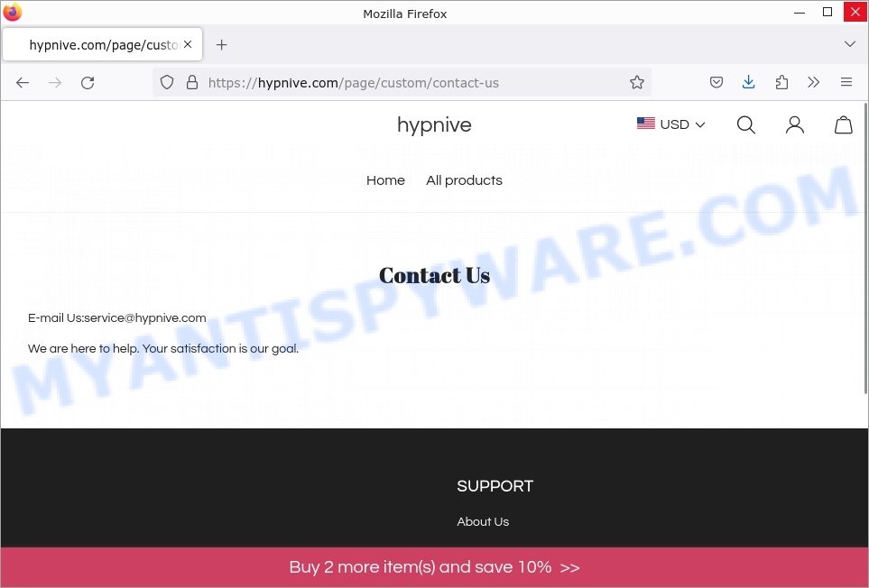Click the SUPPORT footer heading
This screenshot has height=588, width=869.
(x=495, y=486)
